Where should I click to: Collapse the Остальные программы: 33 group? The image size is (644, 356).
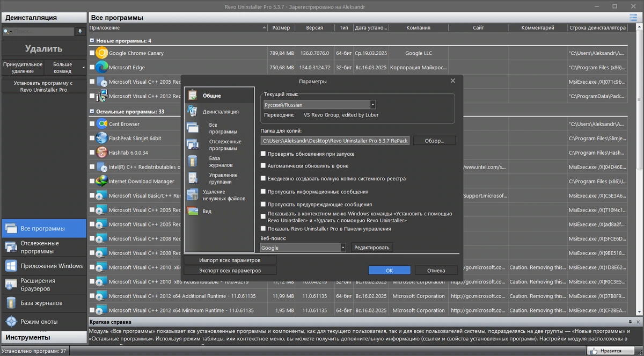point(92,112)
